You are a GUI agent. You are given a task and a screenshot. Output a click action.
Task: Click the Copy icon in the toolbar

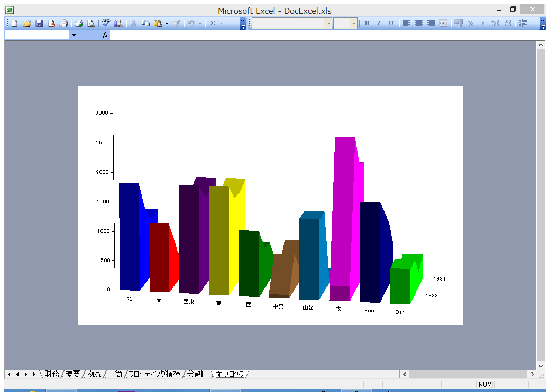click(145, 23)
